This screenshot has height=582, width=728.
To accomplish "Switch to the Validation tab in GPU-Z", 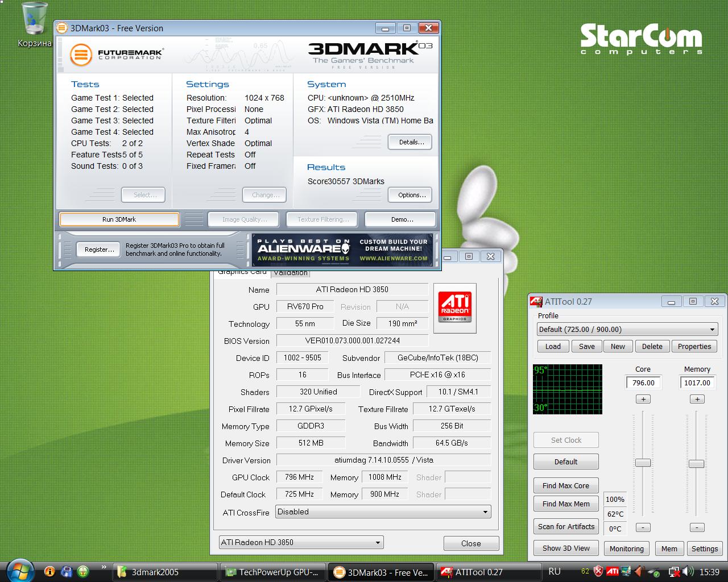I will pyautogui.click(x=290, y=273).
